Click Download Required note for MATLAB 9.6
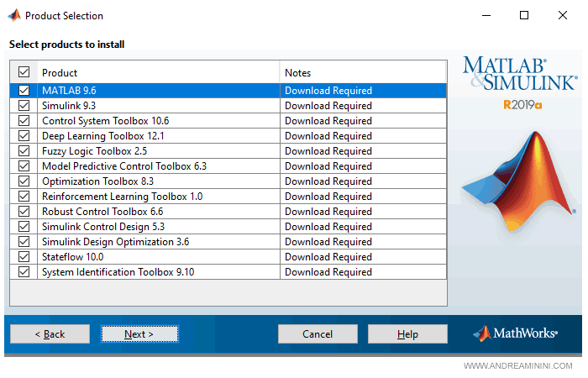The height and width of the screenshot is (378, 588). 328,91
